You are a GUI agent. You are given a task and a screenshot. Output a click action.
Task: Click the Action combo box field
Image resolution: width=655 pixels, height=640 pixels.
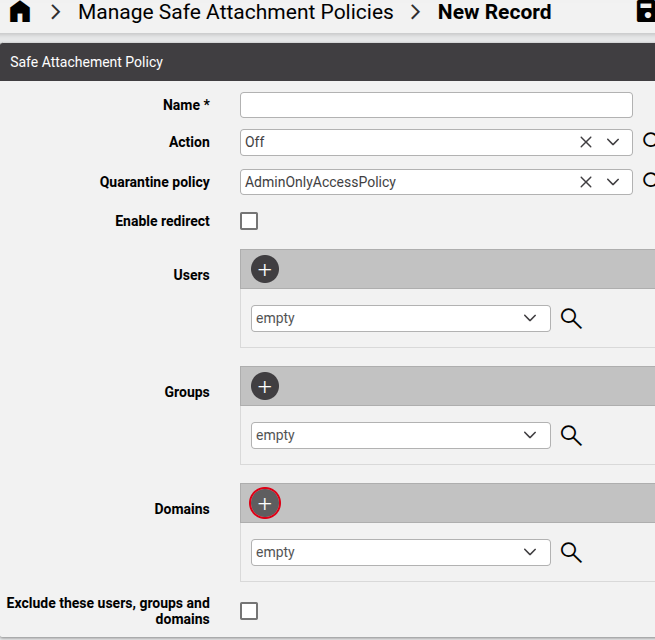[436, 142]
